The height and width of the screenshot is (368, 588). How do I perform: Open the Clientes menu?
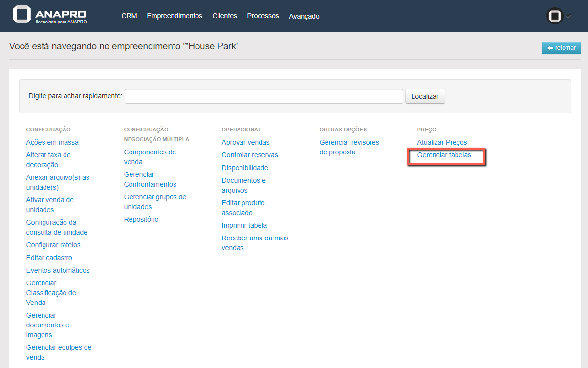224,16
